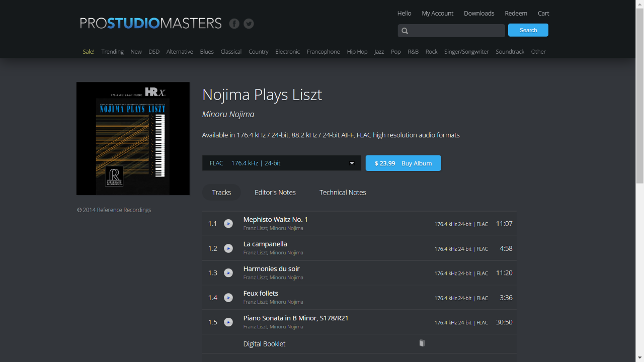The image size is (644, 362).
Task: Click the blue Search button
Action: (528, 30)
